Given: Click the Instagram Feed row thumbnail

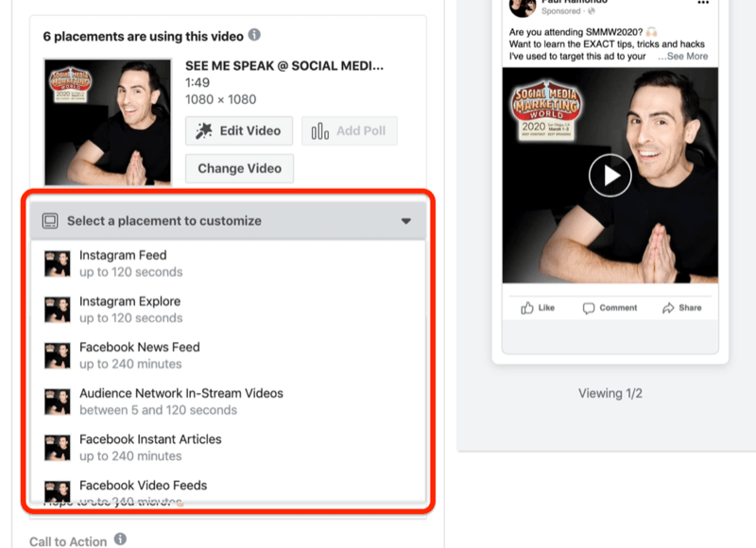Looking at the screenshot, I should point(58,264).
